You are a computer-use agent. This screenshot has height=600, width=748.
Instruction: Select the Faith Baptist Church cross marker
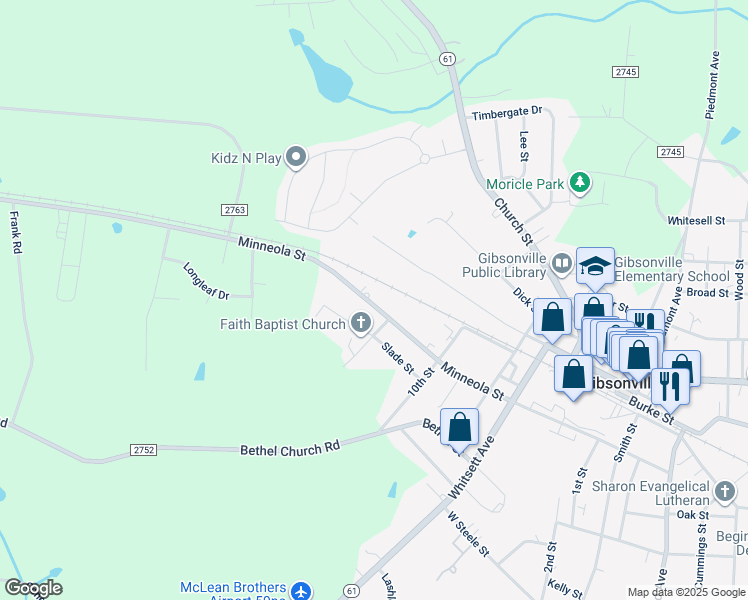pos(361,323)
